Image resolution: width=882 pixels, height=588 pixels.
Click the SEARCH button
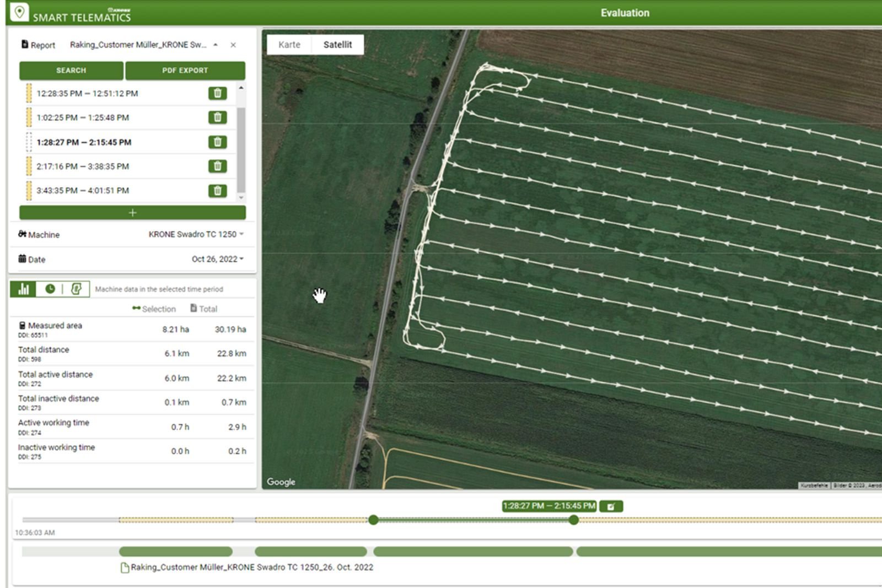coord(71,71)
